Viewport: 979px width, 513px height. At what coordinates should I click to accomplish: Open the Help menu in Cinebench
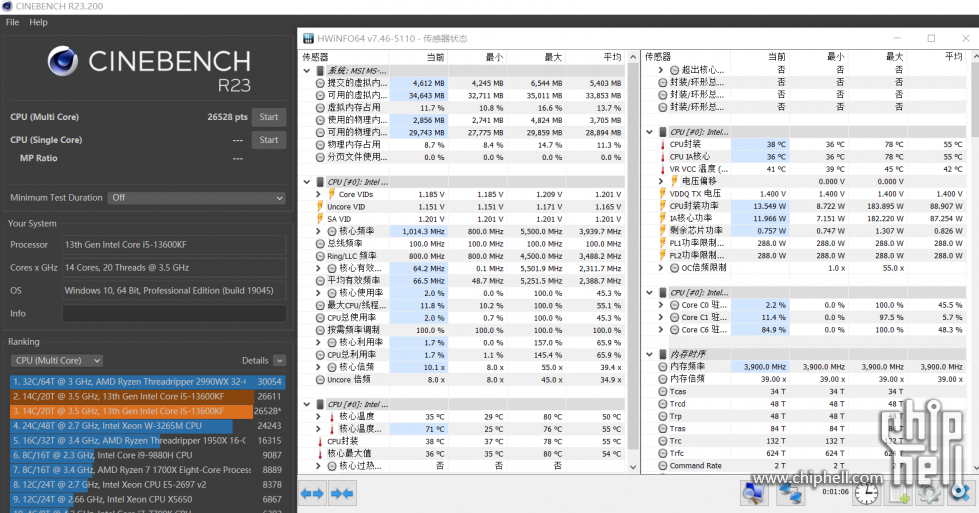point(38,22)
